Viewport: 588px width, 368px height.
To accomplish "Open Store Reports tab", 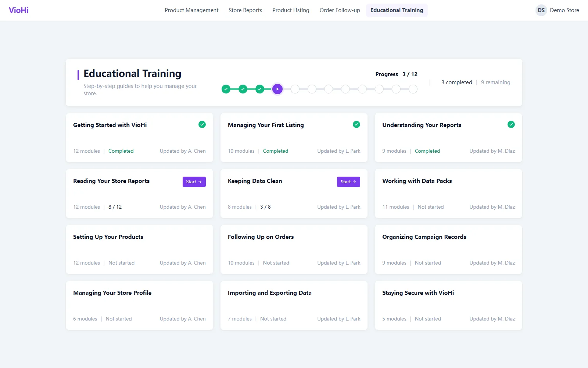I will tap(245, 10).
